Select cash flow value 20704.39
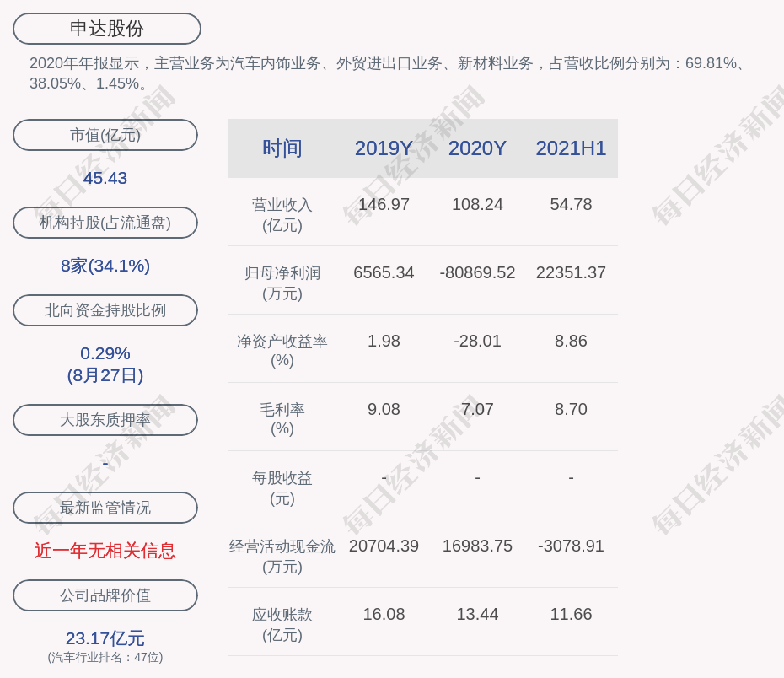This screenshot has height=678, width=784. [x=384, y=546]
